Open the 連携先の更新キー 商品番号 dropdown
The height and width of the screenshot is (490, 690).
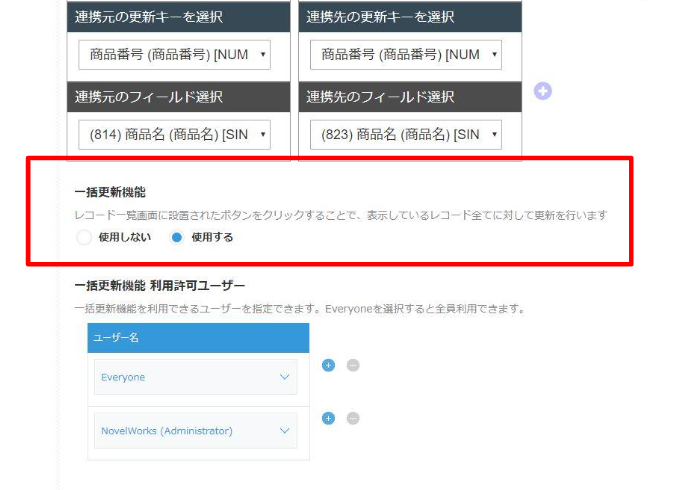point(406,55)
